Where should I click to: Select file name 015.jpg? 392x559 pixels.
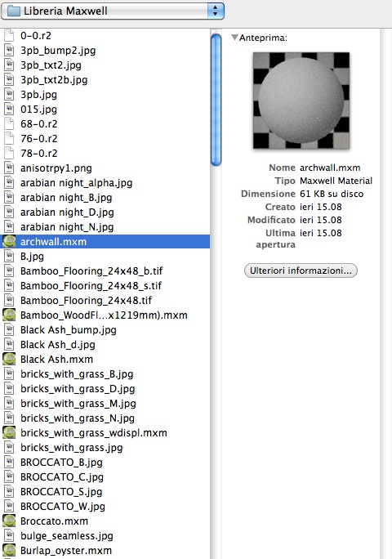(38, 110)
